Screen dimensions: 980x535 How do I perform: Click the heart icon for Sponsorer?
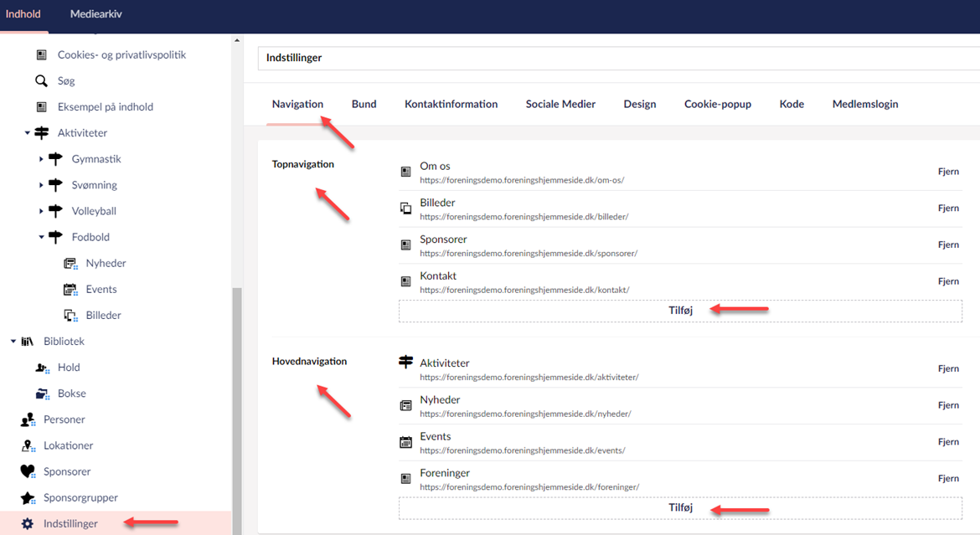[x=28, y=471]
